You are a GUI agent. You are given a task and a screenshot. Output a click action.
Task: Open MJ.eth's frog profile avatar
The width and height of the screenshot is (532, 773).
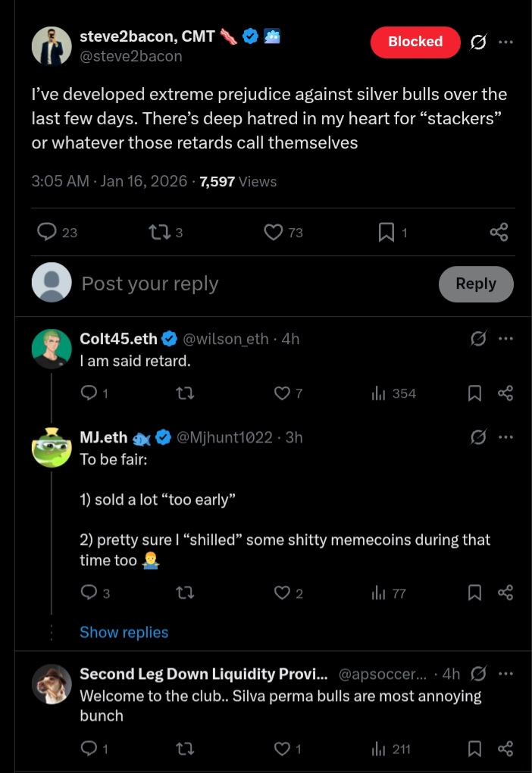click(52, 447)
